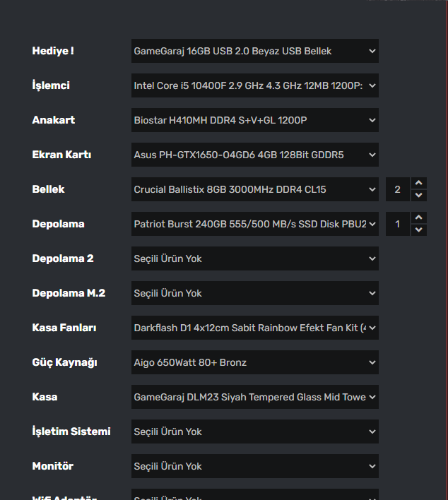Decrease Depolama quantity with down arrow
Image resolution: width=448 pixels, height=500 pixels.
coord(419,230)
